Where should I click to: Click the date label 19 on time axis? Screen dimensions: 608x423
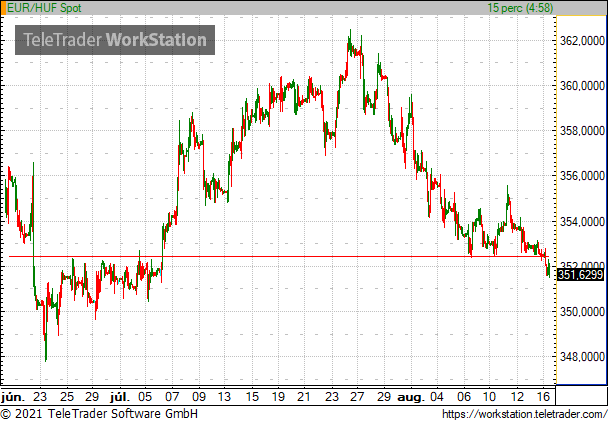point(278,397)
